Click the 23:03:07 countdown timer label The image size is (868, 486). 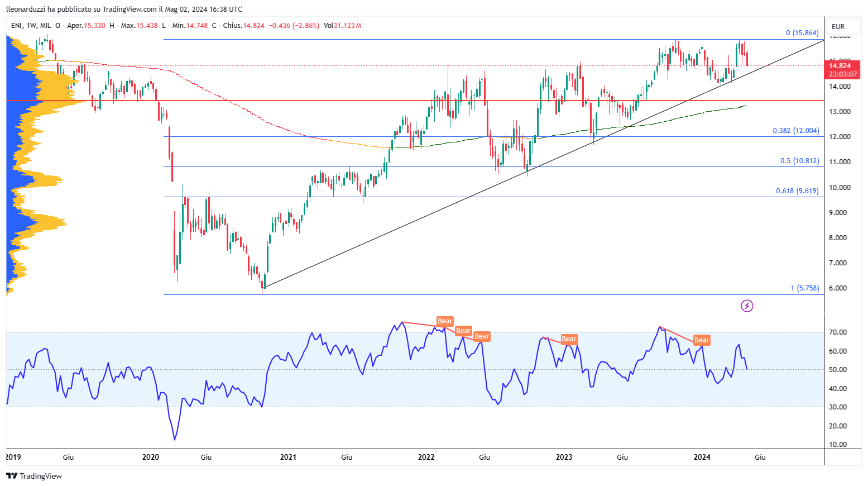click(x=843, y=74)
